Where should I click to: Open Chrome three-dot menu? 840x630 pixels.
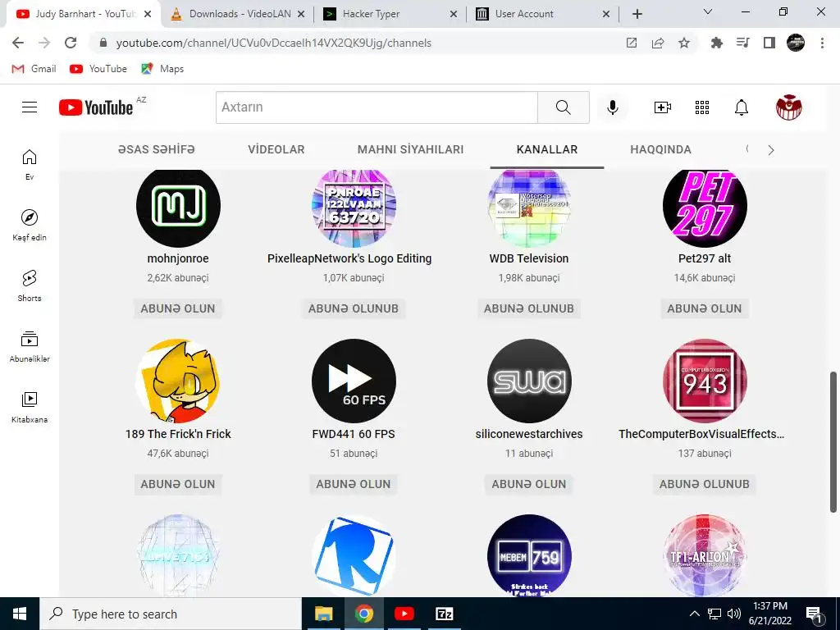822,43
